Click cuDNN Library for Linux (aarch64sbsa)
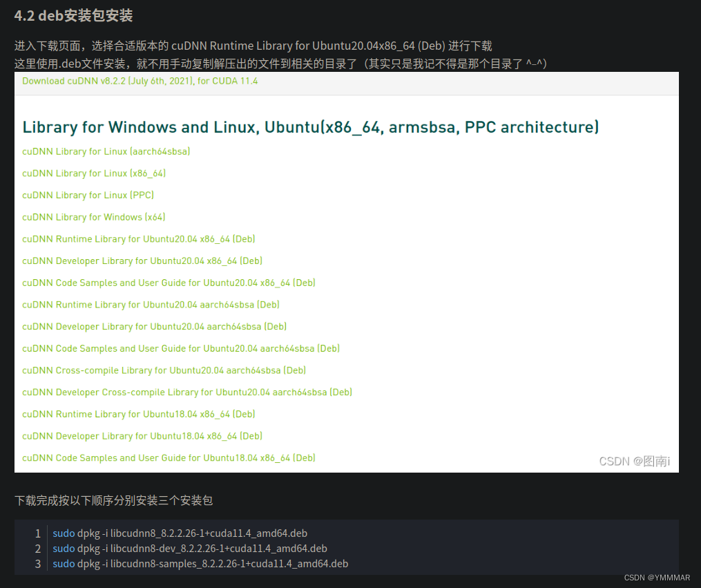701x588 pixels. [106, 151]
